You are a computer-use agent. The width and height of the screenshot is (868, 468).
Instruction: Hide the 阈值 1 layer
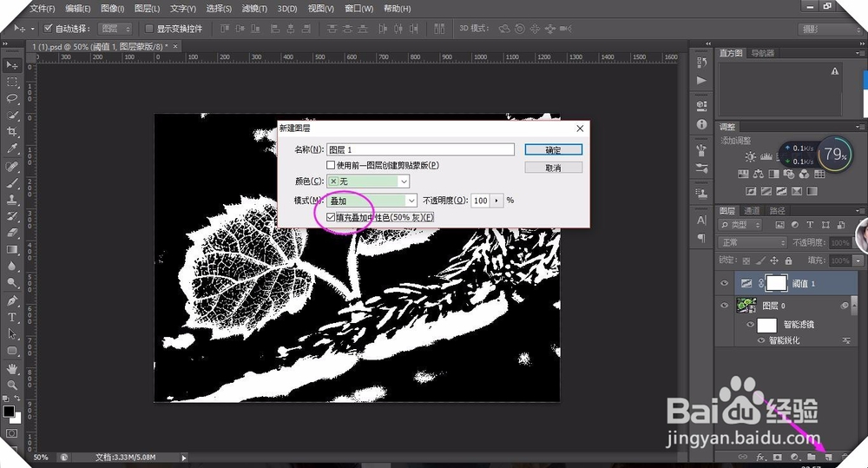click(x=724, y=283)
